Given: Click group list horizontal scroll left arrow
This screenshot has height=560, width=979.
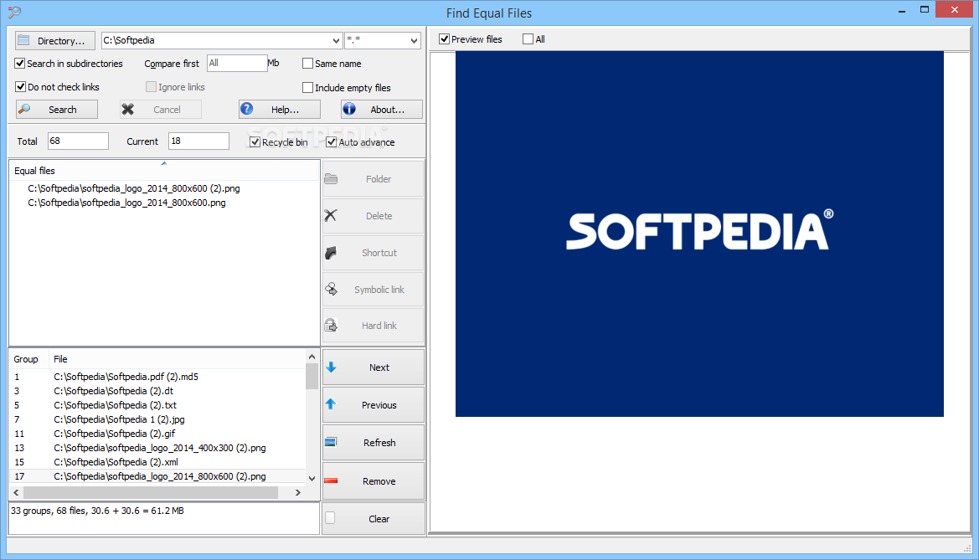Looking at the screenshot, I should (16, 492).
